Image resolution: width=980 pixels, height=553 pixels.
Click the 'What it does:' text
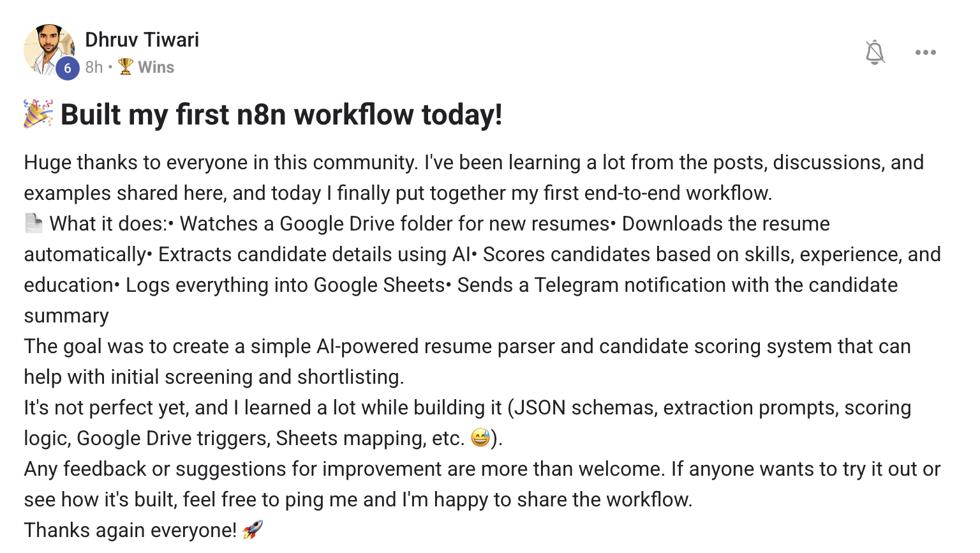[x=108, y=223]
